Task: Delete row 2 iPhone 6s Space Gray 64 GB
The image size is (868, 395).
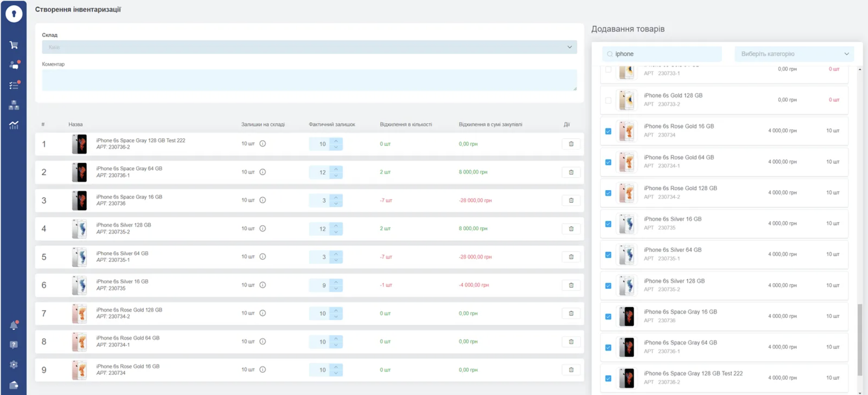Action: (571, 172)
